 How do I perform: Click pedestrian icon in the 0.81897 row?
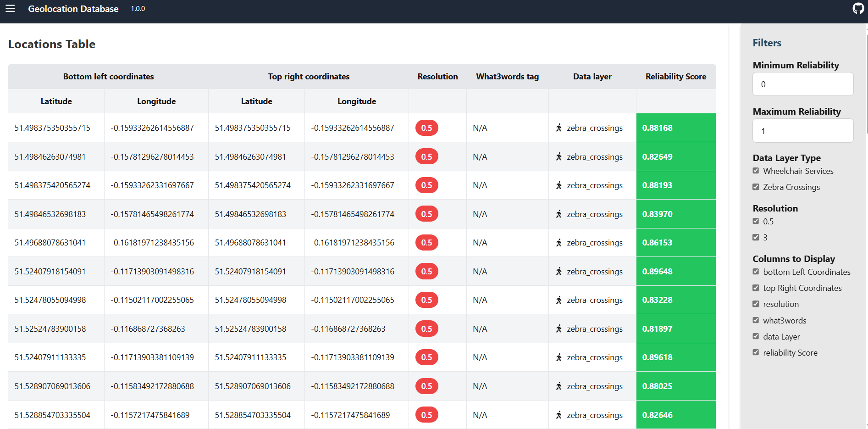tap(558, 329)
